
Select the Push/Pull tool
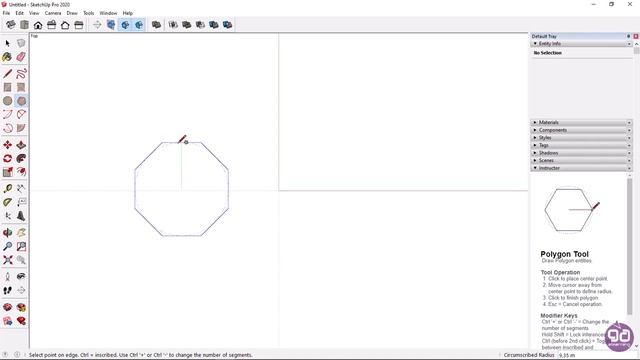(21, 145)
